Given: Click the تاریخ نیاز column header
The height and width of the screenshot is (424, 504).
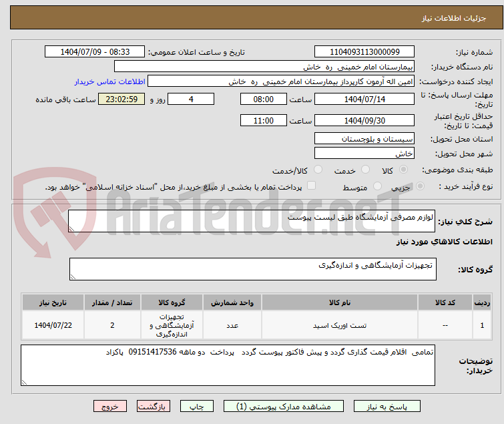Looking at the screenshot, I should (53, 302).
